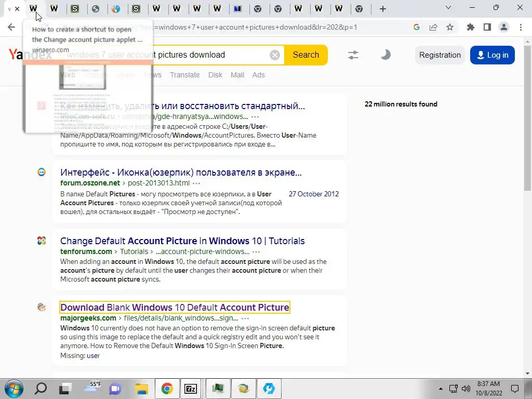Screen dimensions: 532x399
Task: Open Download Blank Windows 10 Default Account Picture
Action: click(175, 308)
